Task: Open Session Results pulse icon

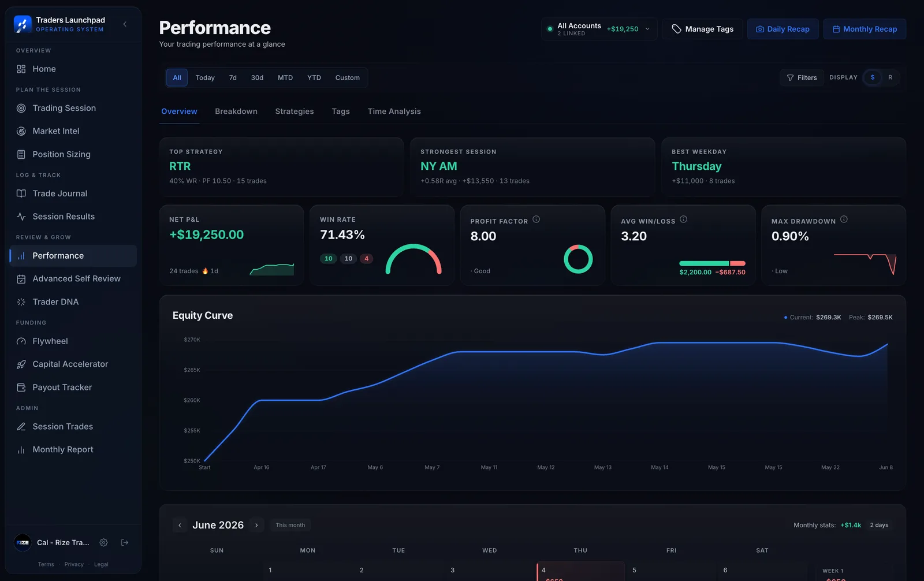Action: (x=21, y=217)
